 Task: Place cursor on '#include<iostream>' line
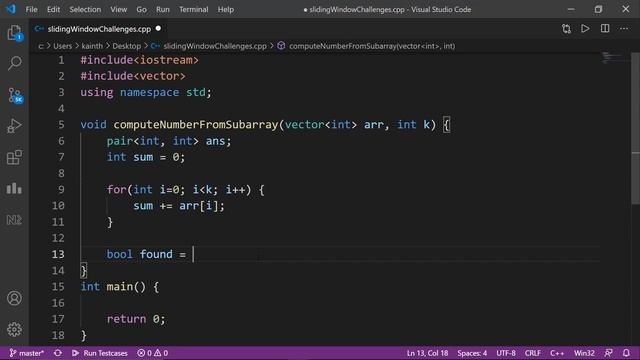tap(139, 60)
